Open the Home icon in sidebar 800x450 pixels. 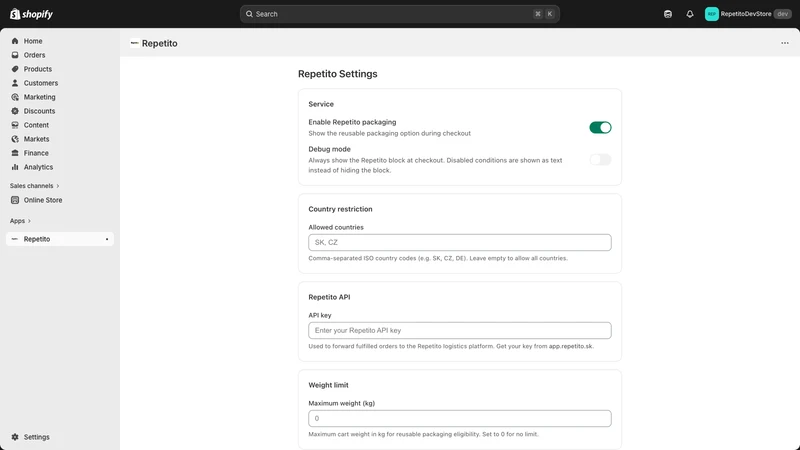click(x=15, y=41)
